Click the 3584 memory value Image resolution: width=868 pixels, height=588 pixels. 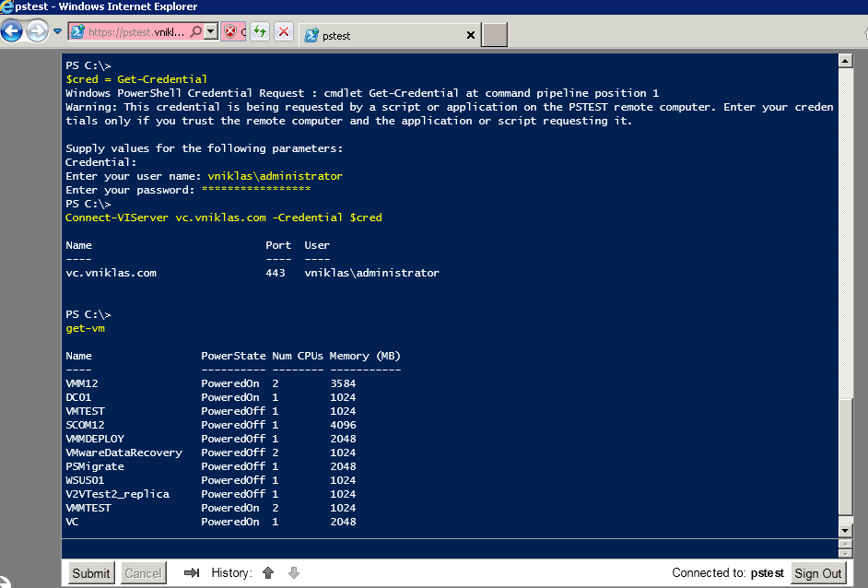343,383
